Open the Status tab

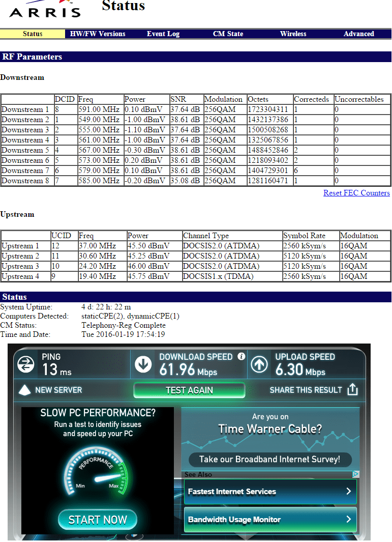(x=33, y=34)
